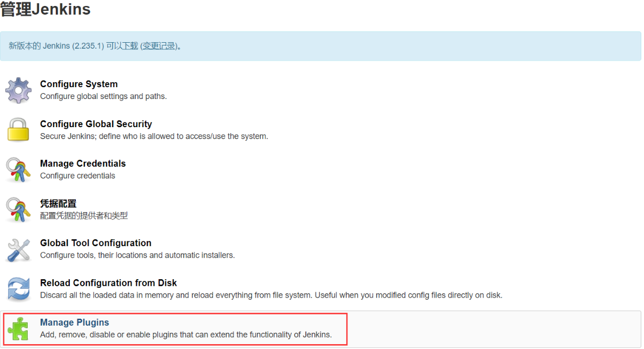The height and width of the screenshot is (349, 644).
Task: Click the blue reload arrows icon
Action: tap(18, 289)
